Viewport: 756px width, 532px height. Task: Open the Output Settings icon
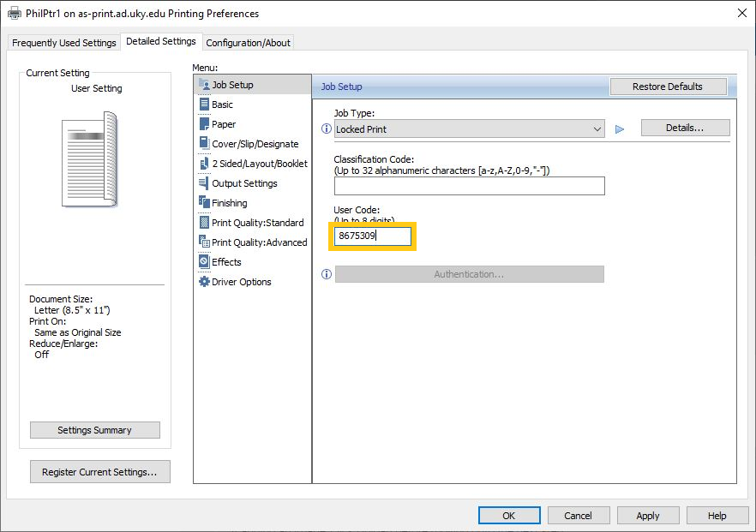[204, 183]
